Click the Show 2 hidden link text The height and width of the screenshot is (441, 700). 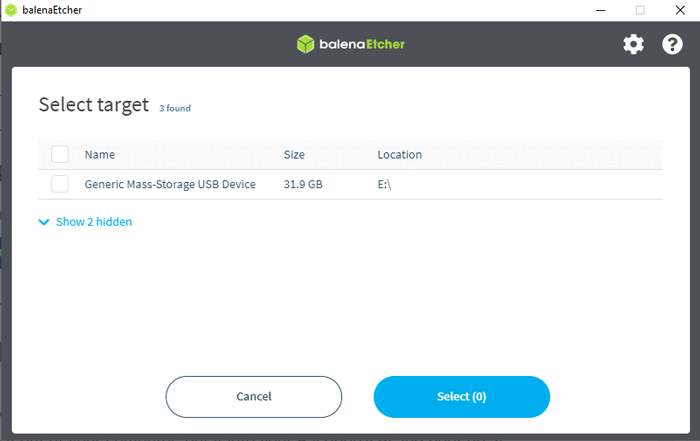(94, 222)
